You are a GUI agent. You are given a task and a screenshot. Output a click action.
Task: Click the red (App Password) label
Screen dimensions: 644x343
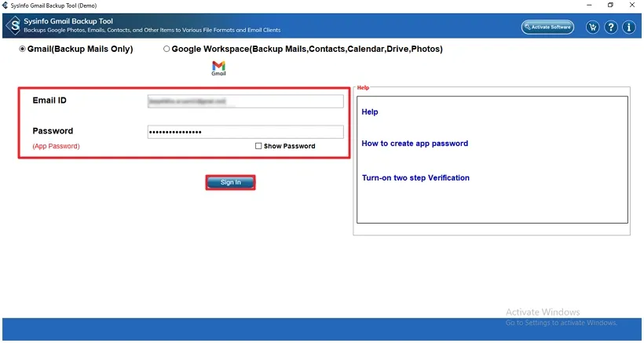56,146
